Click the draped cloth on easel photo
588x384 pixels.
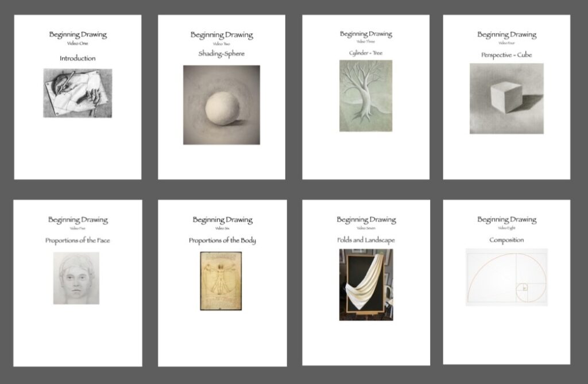366,284
